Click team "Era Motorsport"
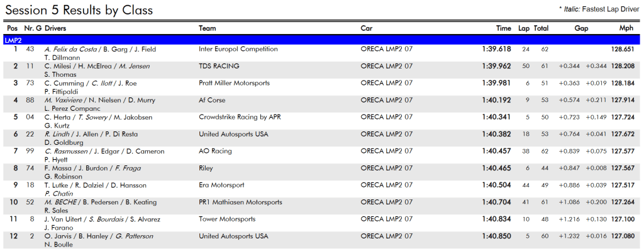 point(221,186)
